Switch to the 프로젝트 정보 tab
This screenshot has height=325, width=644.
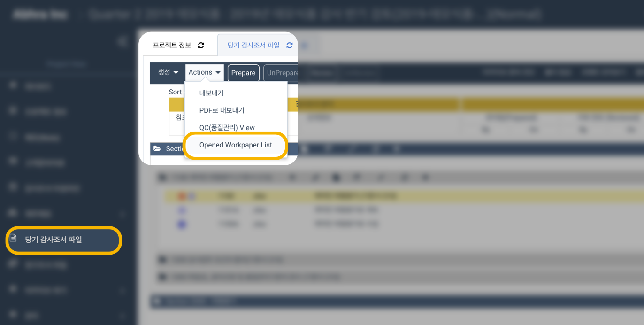click(172, 45)
